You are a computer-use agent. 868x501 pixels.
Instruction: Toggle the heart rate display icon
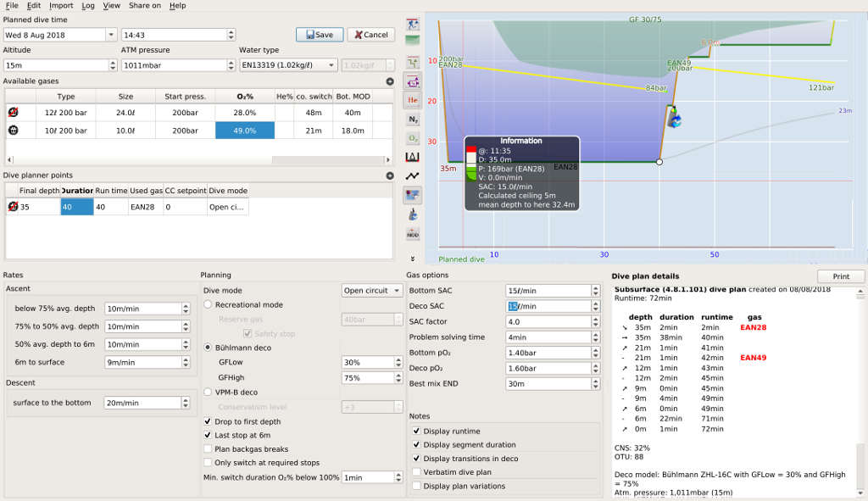point(413,175)
